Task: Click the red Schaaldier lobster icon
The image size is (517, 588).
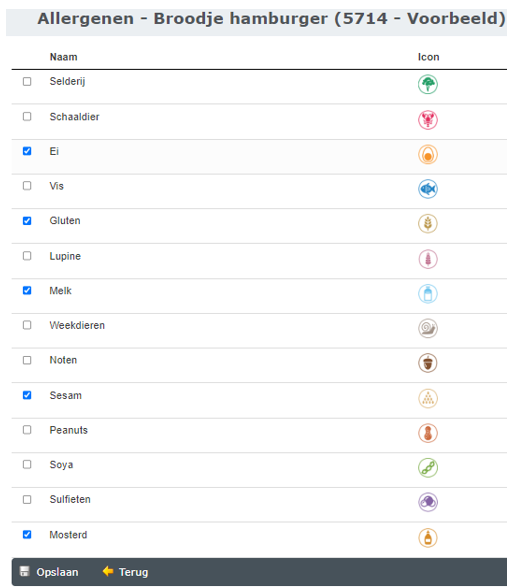Action: [428, 120]
